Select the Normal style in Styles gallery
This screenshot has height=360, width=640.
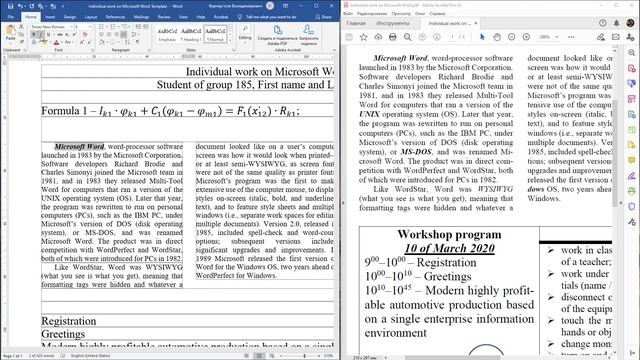[215, 34]
